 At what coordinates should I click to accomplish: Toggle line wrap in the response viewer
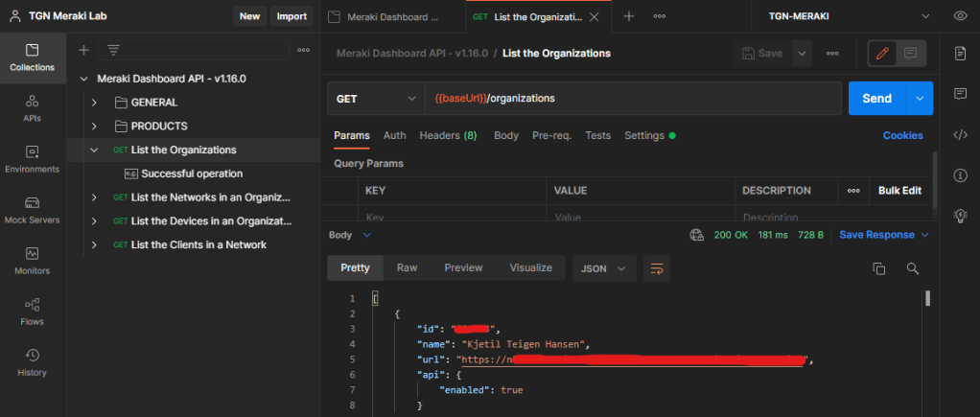(657, 269)
